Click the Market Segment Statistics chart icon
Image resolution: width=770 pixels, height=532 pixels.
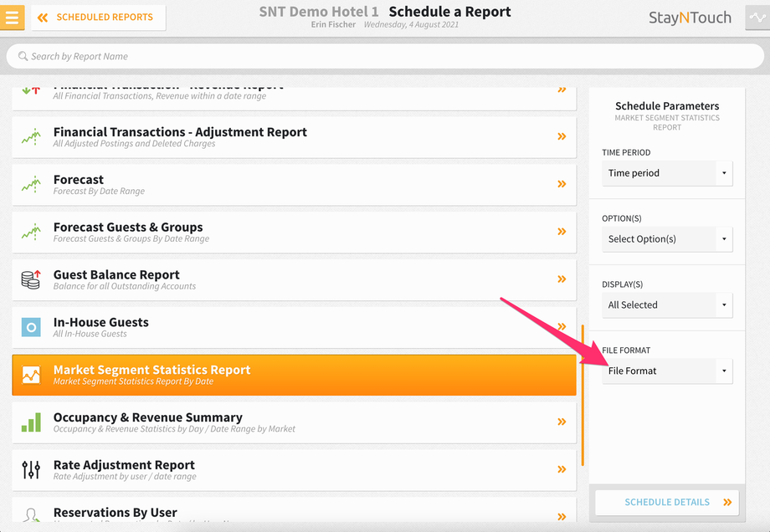[x=31, y=375]
